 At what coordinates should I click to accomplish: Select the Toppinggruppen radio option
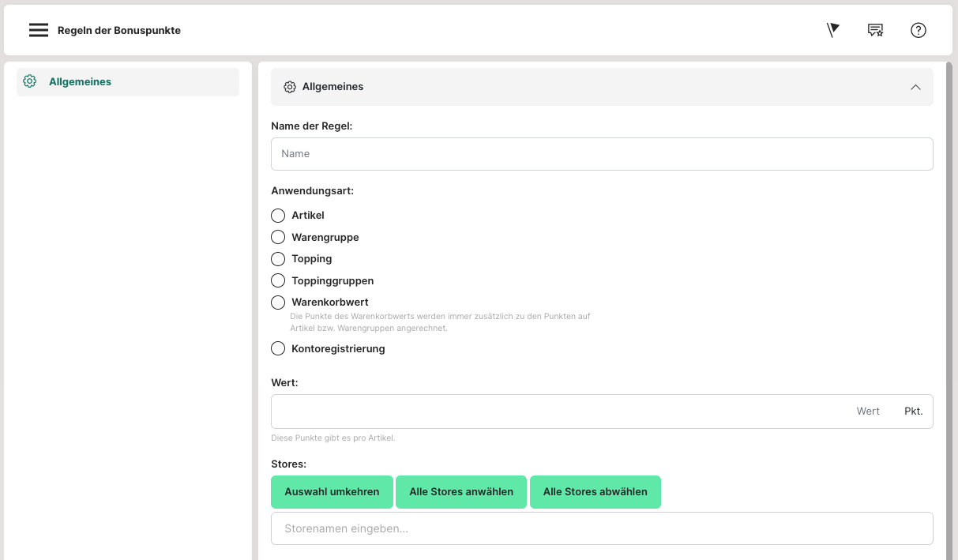pos(278,280)
